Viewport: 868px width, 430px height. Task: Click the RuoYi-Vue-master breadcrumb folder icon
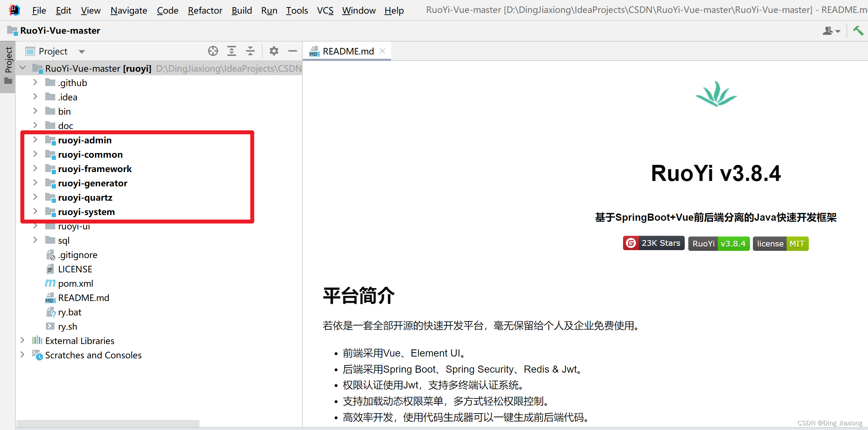(x=13, y=30)
